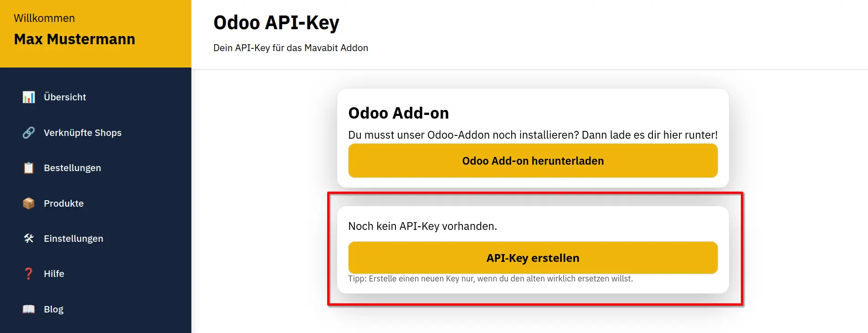The width and height of the screenshot is (868, 333).
Task: Open the Blog via the book icon
Action: click(x=28, y=309)
